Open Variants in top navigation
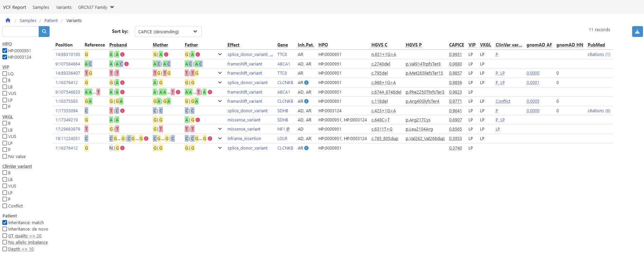Viewport: 644px width, 254px height. (x=64, y=7)
